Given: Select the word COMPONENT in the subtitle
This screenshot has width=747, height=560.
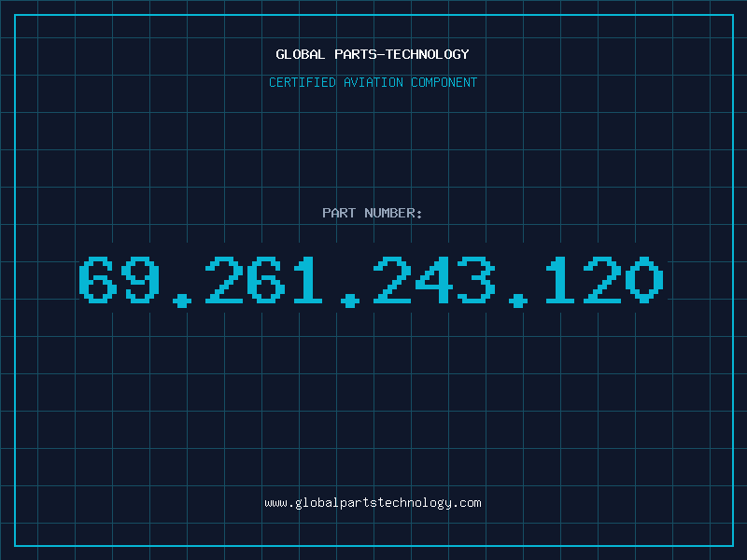Looking at the screenshot, I should (x=444, y=82).
